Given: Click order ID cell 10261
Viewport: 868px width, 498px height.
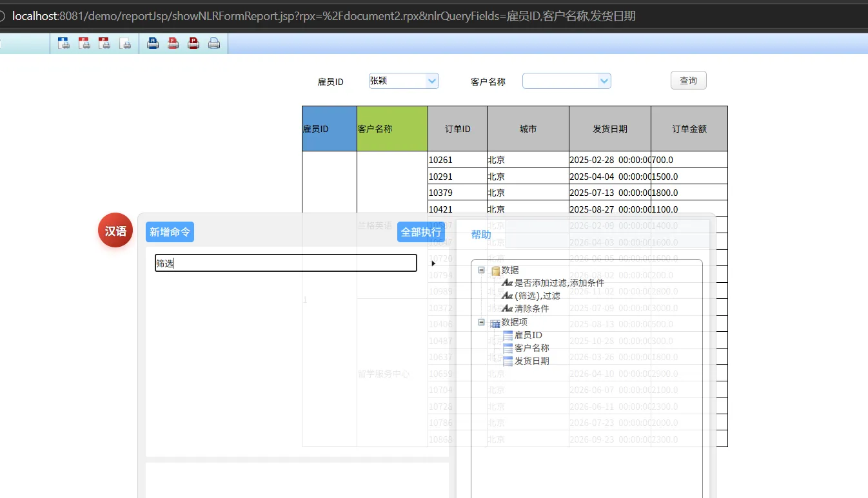Looking at the screenshot, I should click(x=457, y=160).
